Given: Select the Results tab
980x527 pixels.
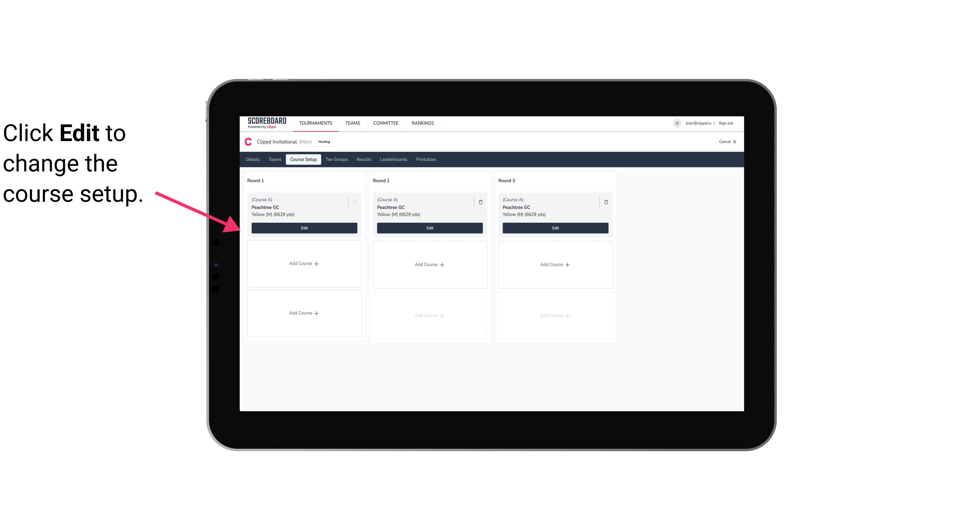Looking at the screenshot, I should 363,159.
